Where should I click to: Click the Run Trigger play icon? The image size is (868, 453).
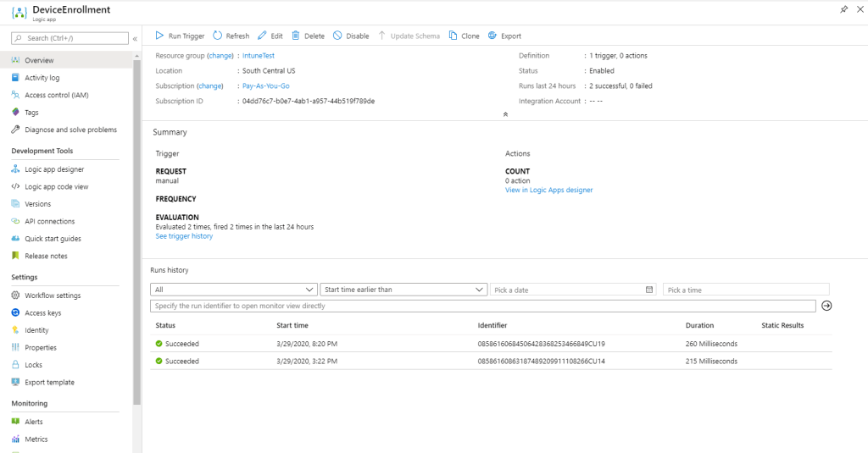159,36
